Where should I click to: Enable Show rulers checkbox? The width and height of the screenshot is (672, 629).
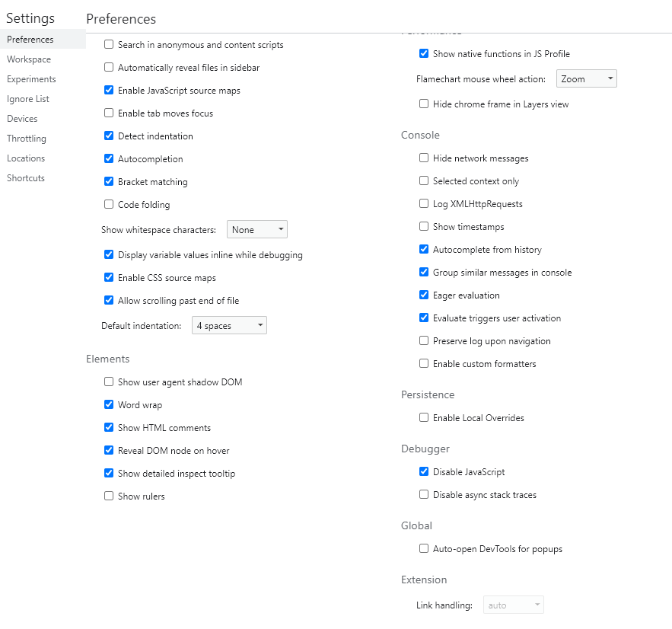[109, 496]
